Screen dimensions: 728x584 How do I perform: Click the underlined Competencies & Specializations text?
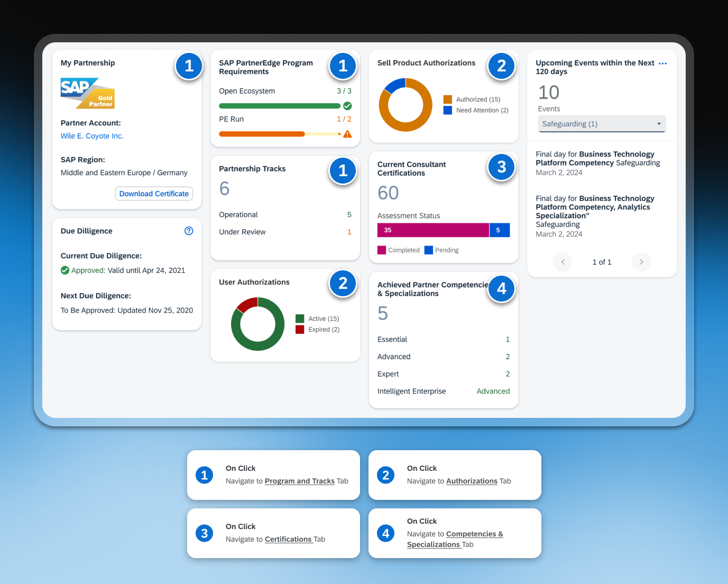455,539
